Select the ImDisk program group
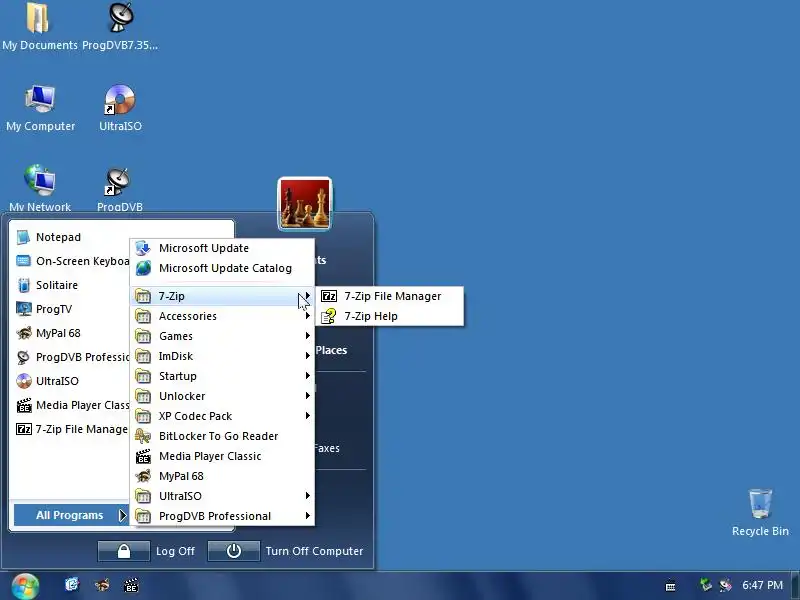The width and height of the screenshot is (800, 600). pyautogui.click(x=222, y=356)
